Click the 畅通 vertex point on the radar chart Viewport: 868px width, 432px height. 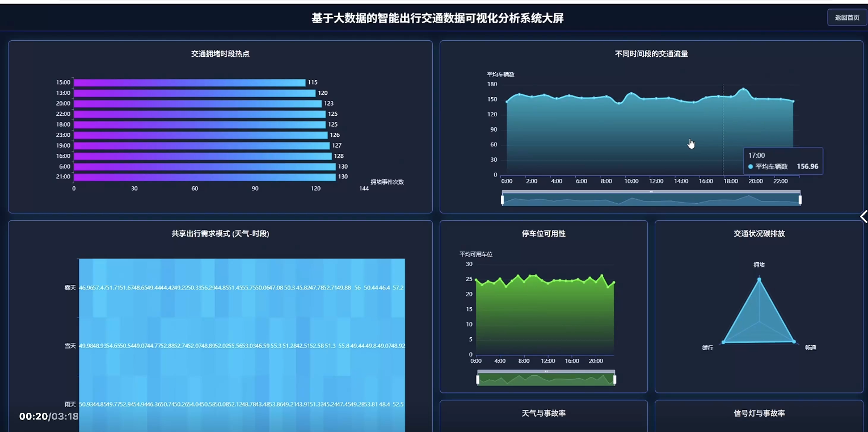coord(794,342)
